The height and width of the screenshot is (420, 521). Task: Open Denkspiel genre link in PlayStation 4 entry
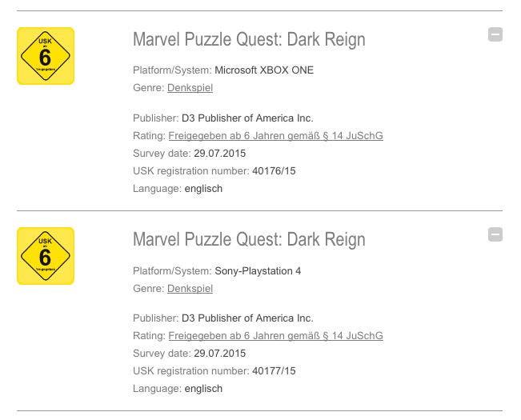pyautogui.click(x=190, y=289)
